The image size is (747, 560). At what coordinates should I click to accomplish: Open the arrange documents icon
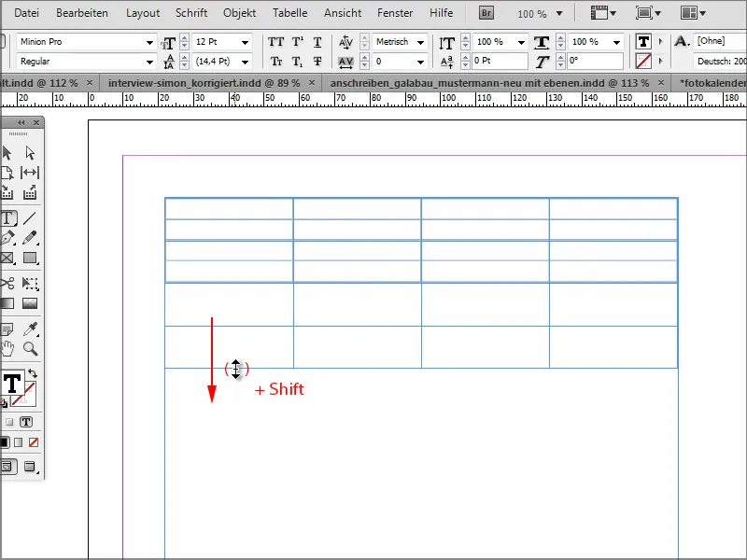(693, 13)
